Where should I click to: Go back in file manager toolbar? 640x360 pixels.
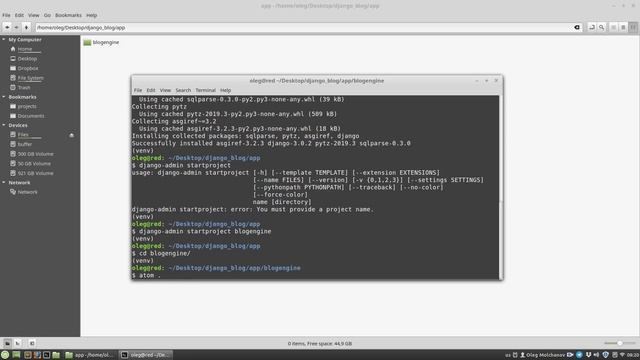click(7, 27)
